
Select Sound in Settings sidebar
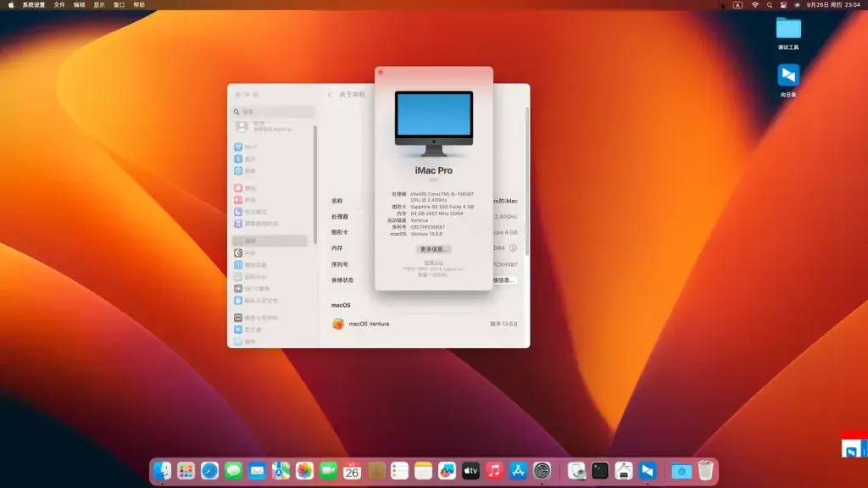pyautogui.click(x=270, y=200)
